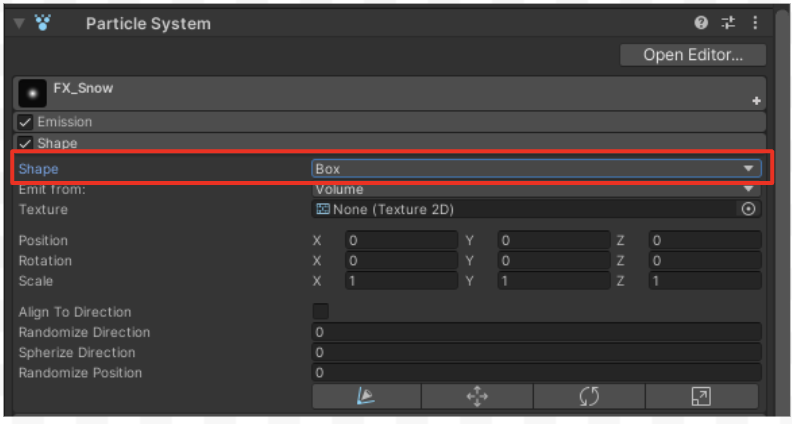Click the Particle System component icon
This screenshot has width=792, height=424.
tap(43, 22)
